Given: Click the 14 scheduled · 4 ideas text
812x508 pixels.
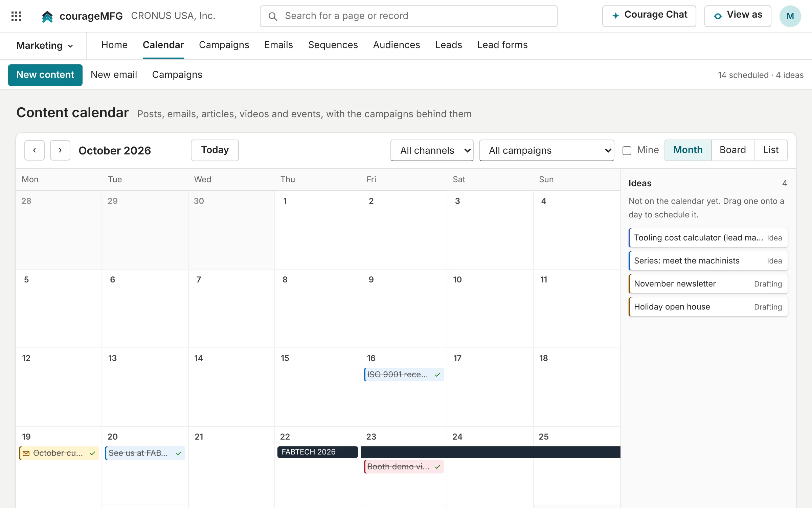Looking at the screenshot, I should point(761,75).
